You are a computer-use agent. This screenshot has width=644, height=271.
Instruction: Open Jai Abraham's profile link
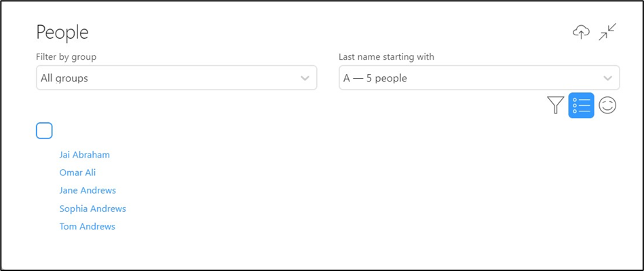tap(85, 155)
